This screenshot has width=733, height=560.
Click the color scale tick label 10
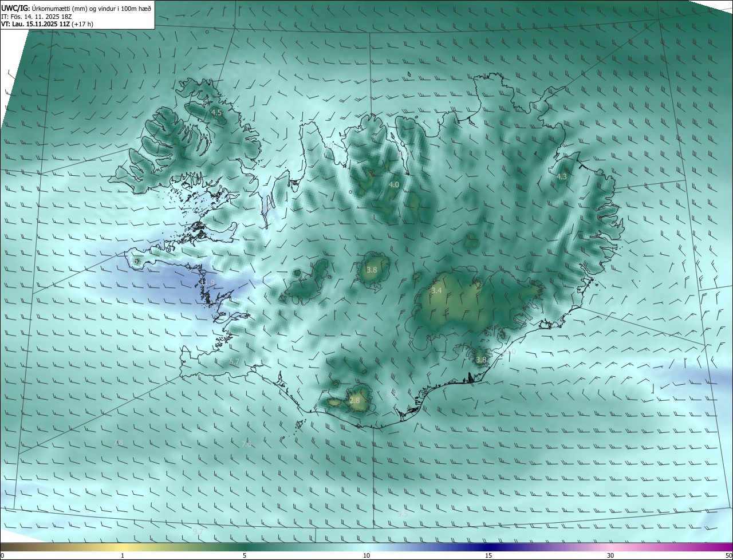tap(366, 555)
